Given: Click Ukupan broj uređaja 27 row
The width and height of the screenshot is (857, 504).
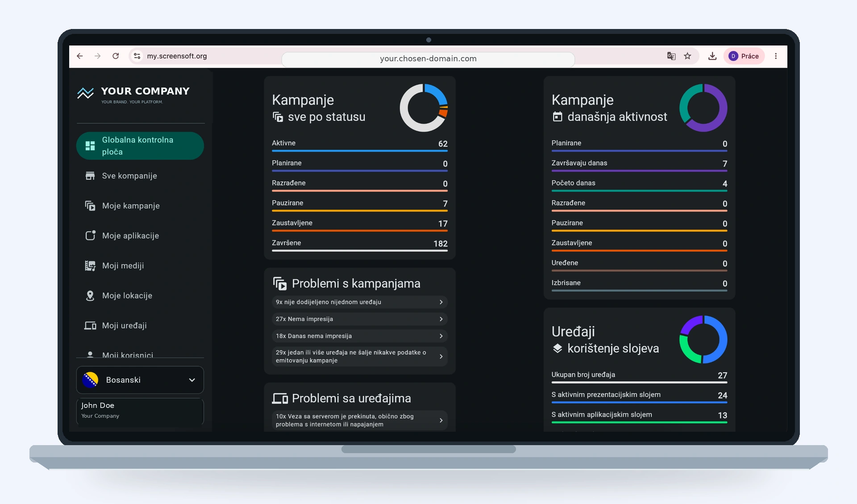Looking at the screenshot, I should [639, 376].
